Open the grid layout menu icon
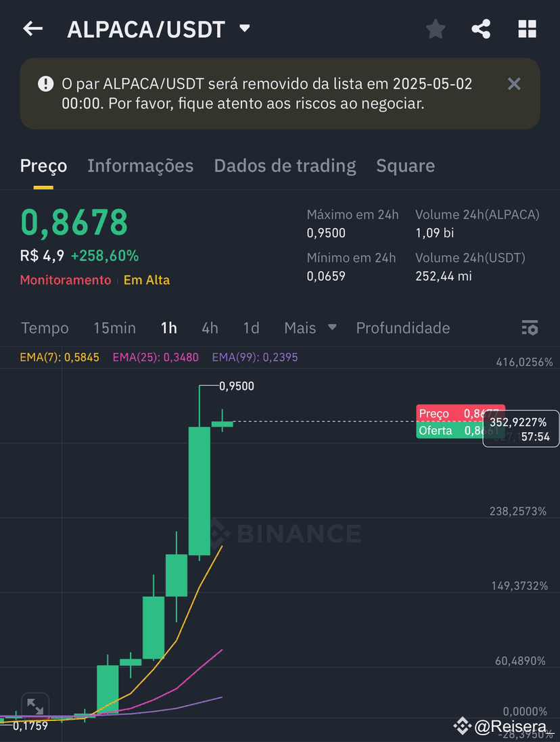The image size is (560, 742). click(x=527, y=29)
